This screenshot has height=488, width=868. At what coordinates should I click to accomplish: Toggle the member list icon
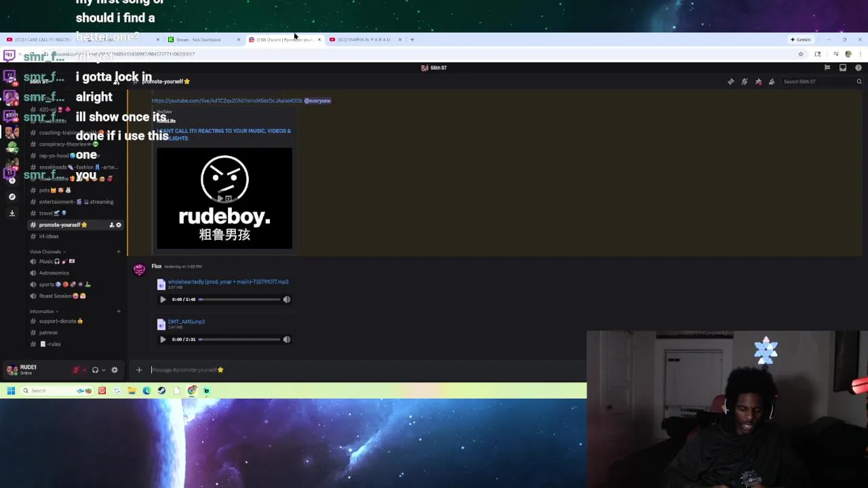772,81
